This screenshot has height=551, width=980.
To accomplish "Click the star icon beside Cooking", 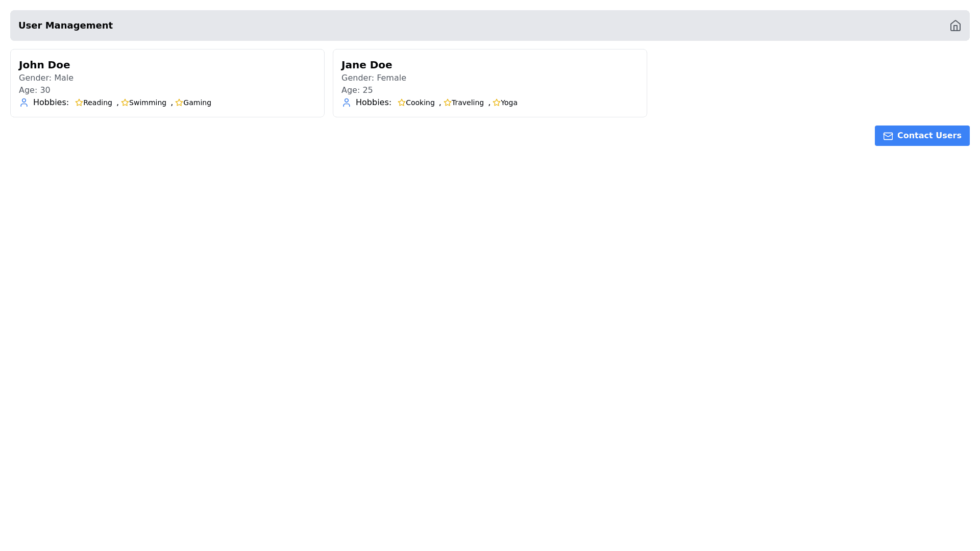I will pyautogui.click(x=402, y=103).
